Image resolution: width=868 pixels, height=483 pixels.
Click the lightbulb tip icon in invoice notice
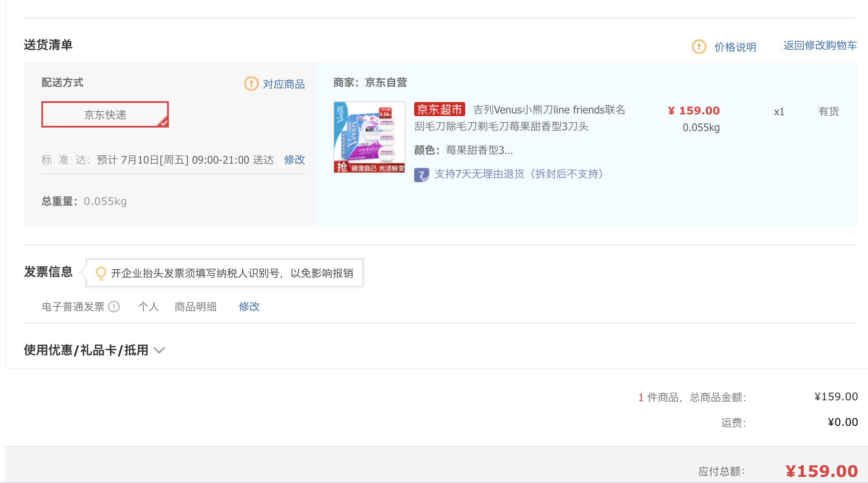tap(101, 273)
